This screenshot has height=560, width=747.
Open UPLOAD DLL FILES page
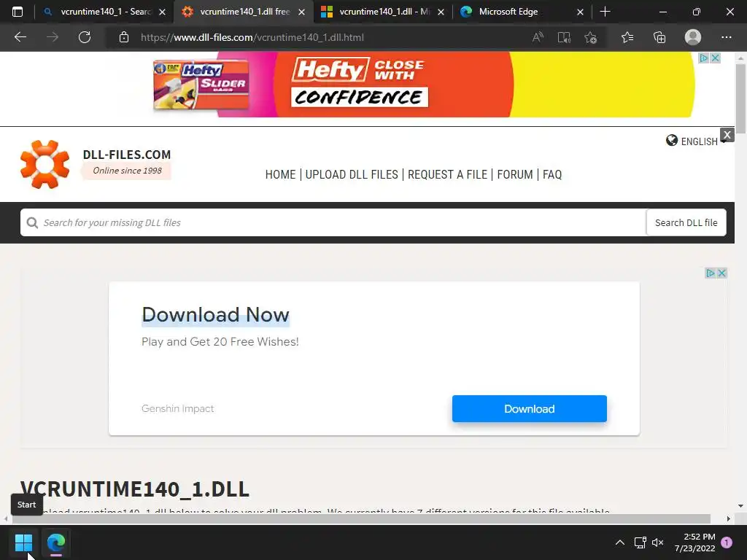coord(352,175)
